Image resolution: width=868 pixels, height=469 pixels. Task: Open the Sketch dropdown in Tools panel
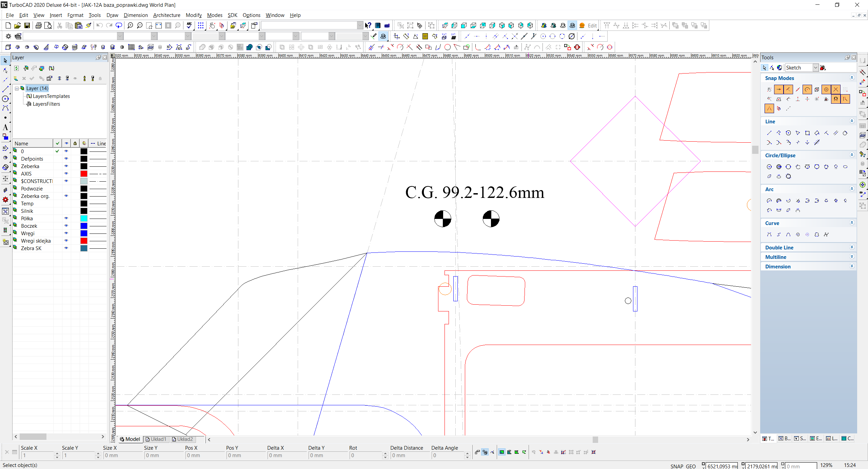[815, 68]
